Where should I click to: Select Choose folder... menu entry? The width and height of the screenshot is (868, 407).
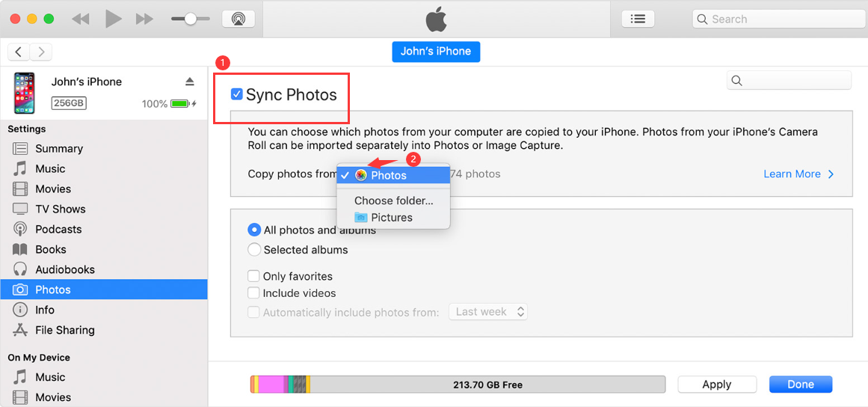point(393,201)
